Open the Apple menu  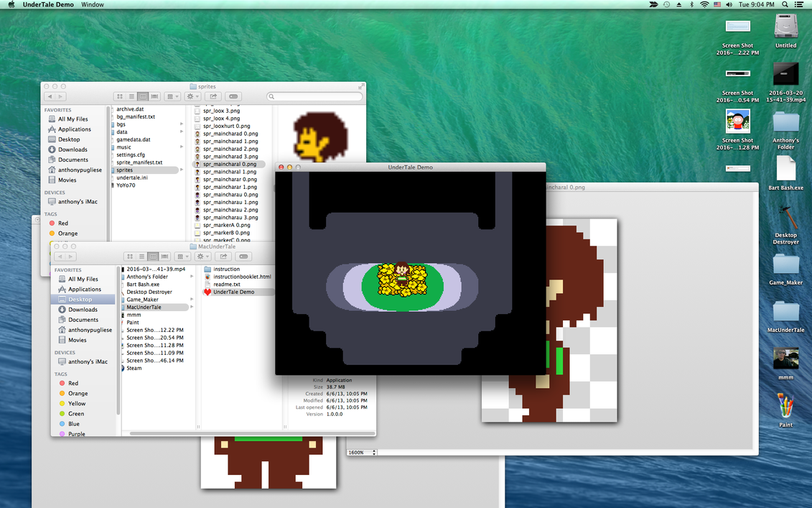point(11,4)
